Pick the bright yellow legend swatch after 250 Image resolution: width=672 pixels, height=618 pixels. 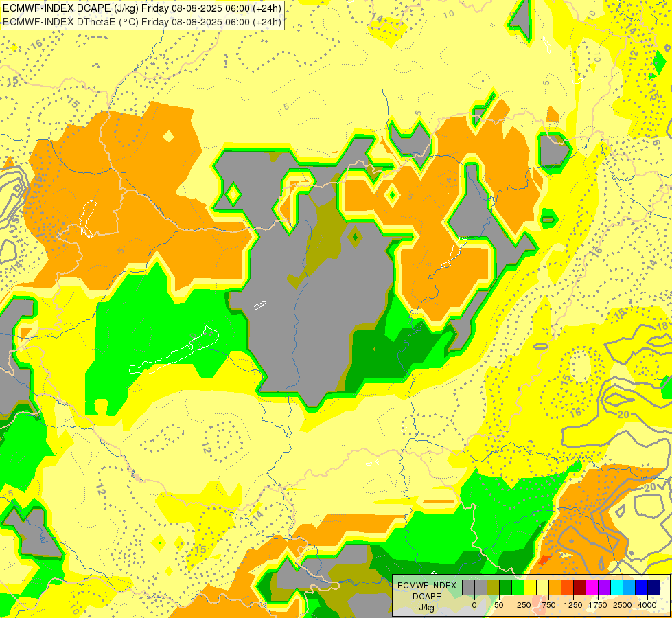(x=530, y=587)
